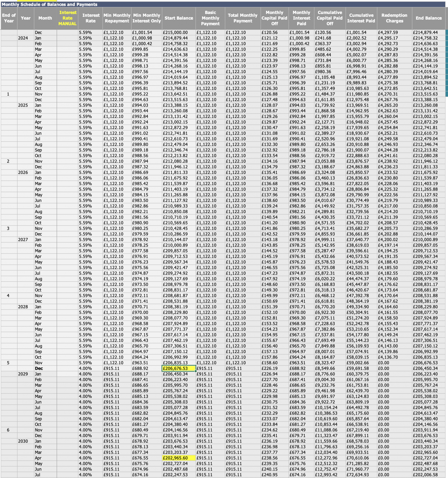Select the 'Start Balance' column header
This screenshot has width=448, height=478.
tap(179, 18)
